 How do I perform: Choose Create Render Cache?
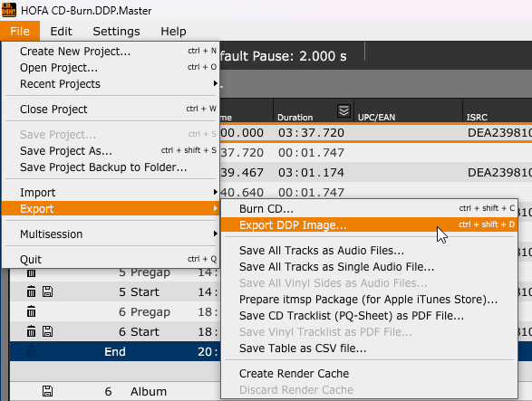point(369,373)
